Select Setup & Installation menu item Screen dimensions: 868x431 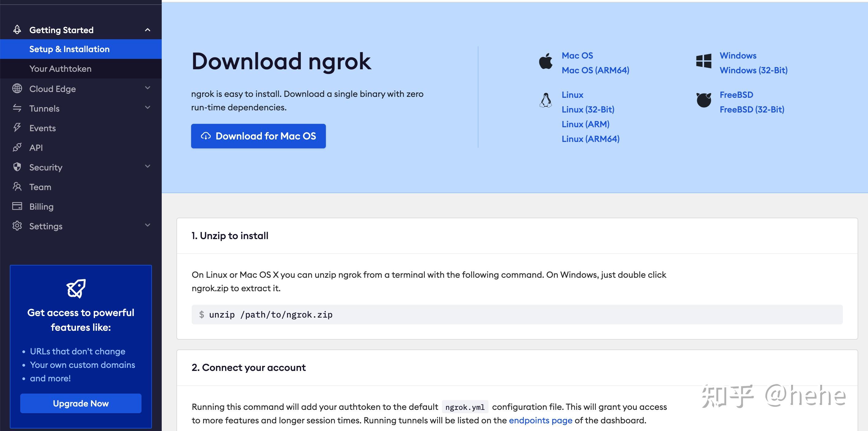[70, 49]
